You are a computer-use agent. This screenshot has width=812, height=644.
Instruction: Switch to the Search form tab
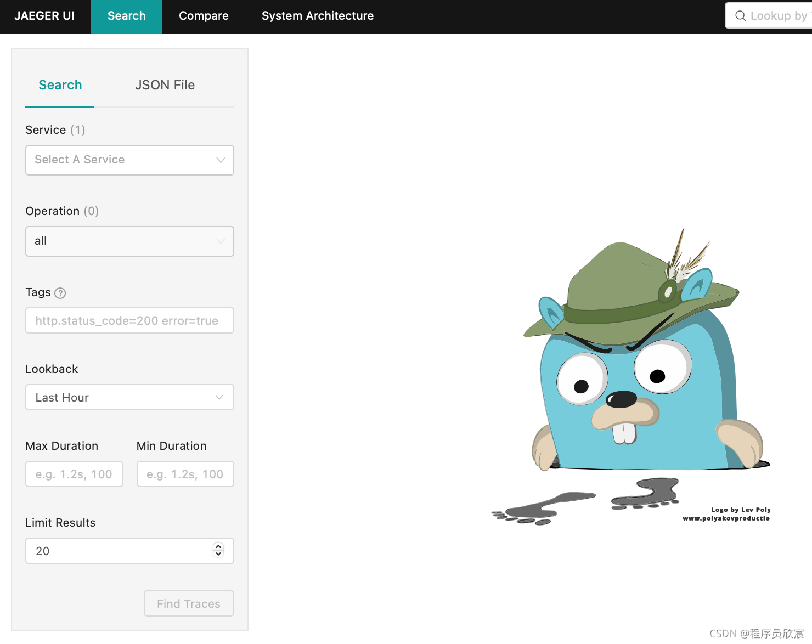coord(60,85)
